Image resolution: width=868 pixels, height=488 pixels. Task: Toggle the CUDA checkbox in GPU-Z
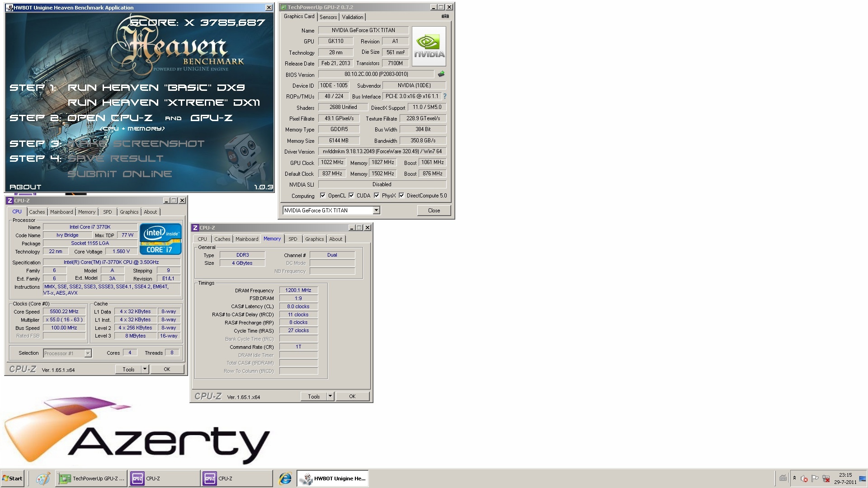pos(351,196)
